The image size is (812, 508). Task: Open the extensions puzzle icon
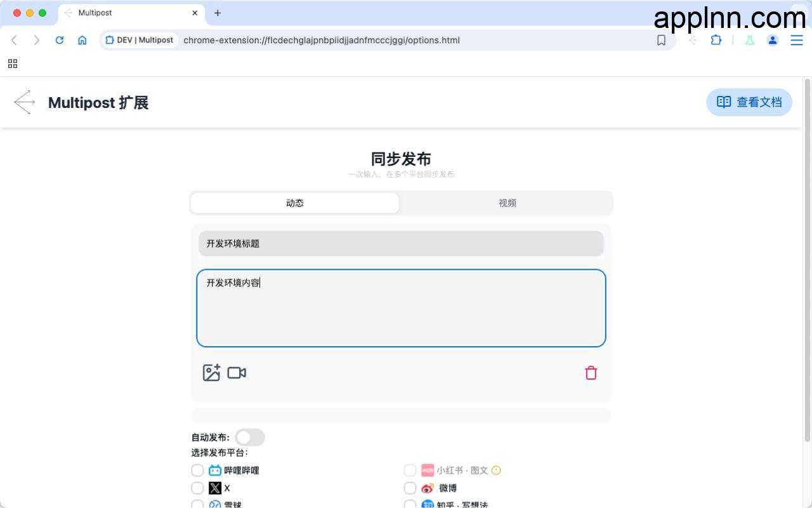(716, 40)
